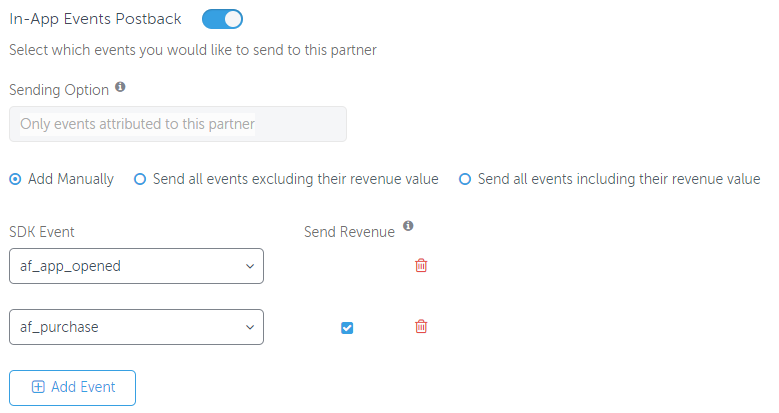
Task: Click the In-App Events Postback heading
Action: tap(95, 19)
